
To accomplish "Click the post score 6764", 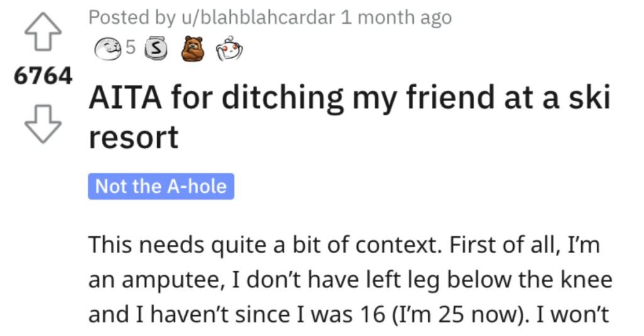I will [x=43, y=77].
